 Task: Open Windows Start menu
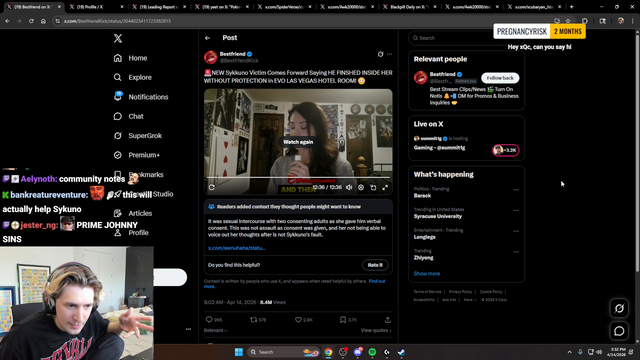(x=239, y=352)
